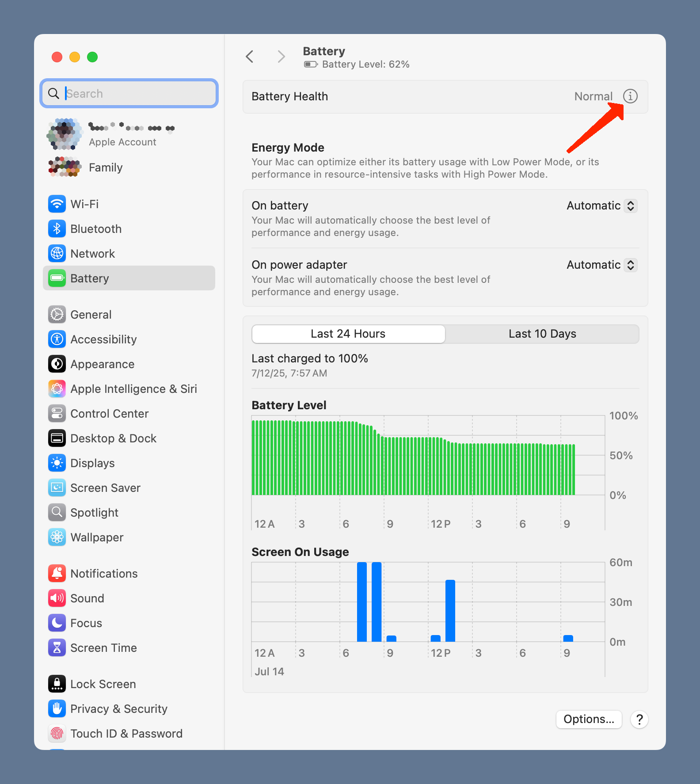Open Battery Health info icon

[x=630, y=96]
